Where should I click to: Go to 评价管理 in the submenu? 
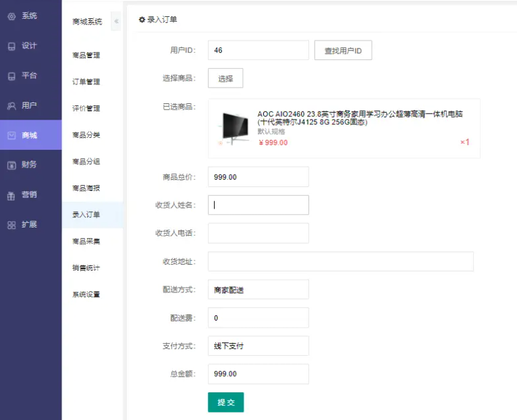coord(86,108)
